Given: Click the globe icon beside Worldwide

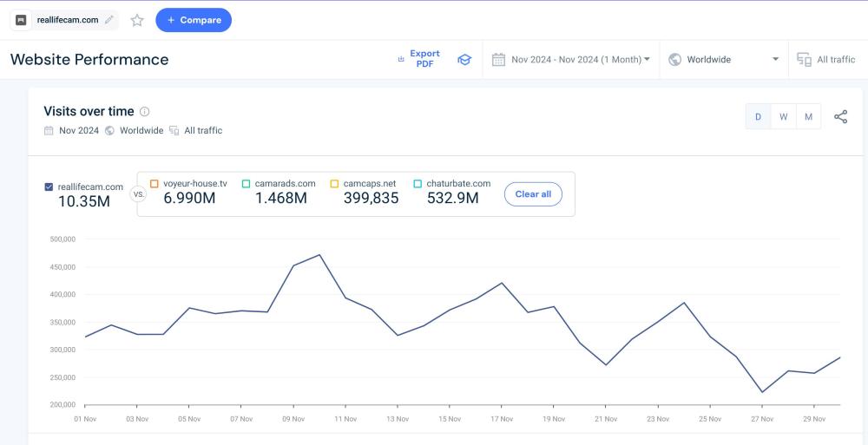Looking at the screenshot, I should [674, 60].
